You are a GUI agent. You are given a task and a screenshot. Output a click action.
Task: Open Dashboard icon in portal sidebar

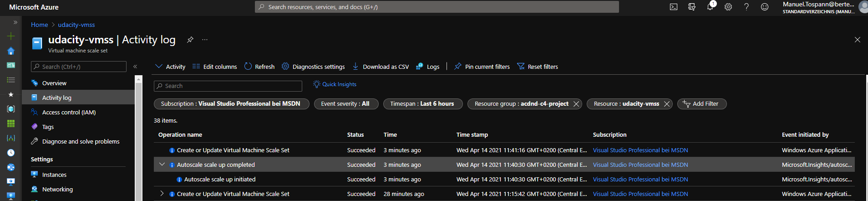[x=11, y=65]
